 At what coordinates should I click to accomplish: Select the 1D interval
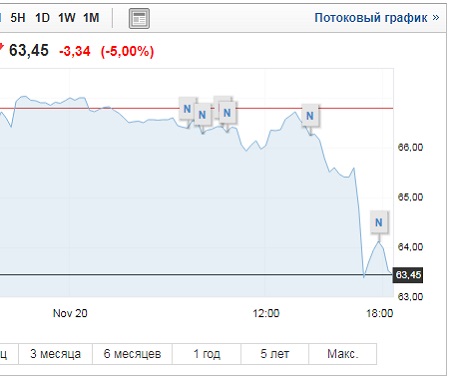pyautogui.click(x=42, y=18)
